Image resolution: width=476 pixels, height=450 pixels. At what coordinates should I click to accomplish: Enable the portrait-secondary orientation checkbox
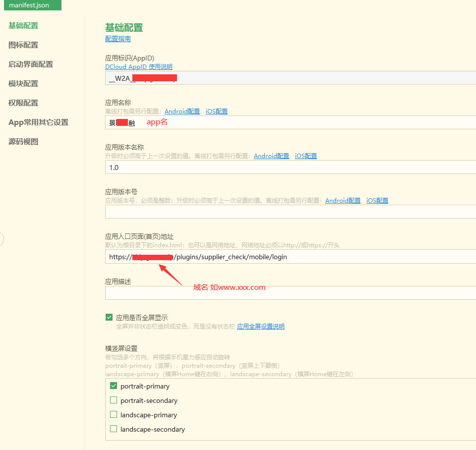click(x=114, y=400)
